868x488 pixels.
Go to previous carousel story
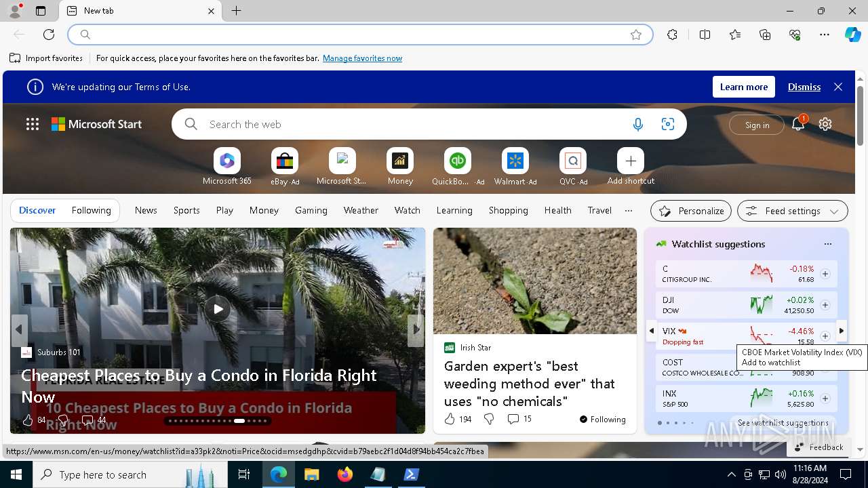[x=19, y=330]
